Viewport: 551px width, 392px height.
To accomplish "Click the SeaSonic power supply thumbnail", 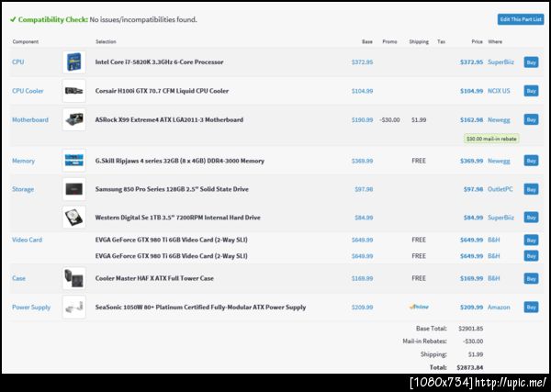I will [x=74, y=307].
